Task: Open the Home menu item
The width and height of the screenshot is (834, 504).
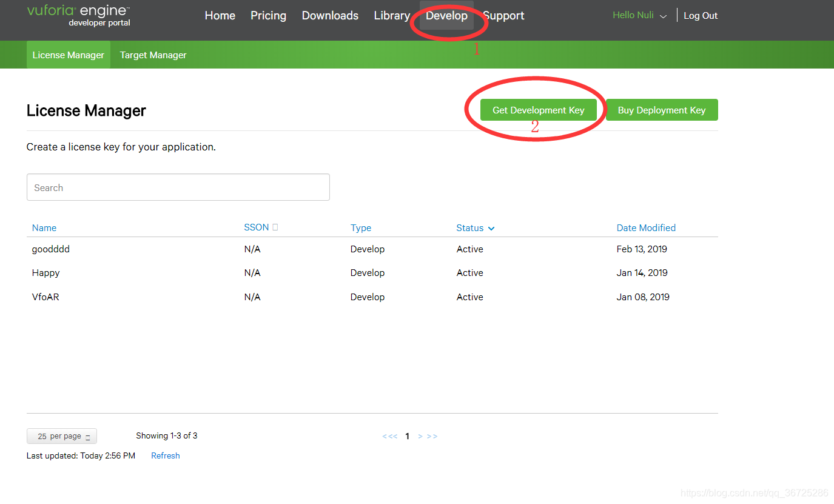Action: click(x=220, y=16)
